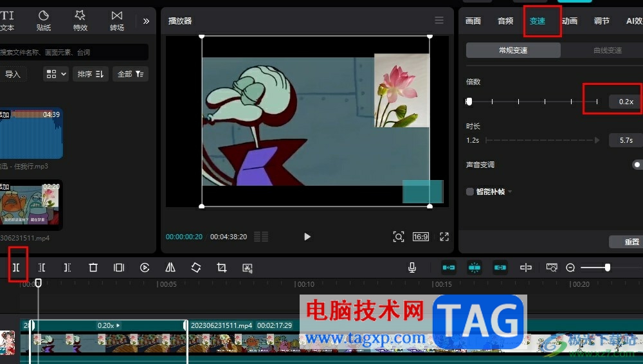Click the microphone record voiceover icon

[x=412, y=268]
